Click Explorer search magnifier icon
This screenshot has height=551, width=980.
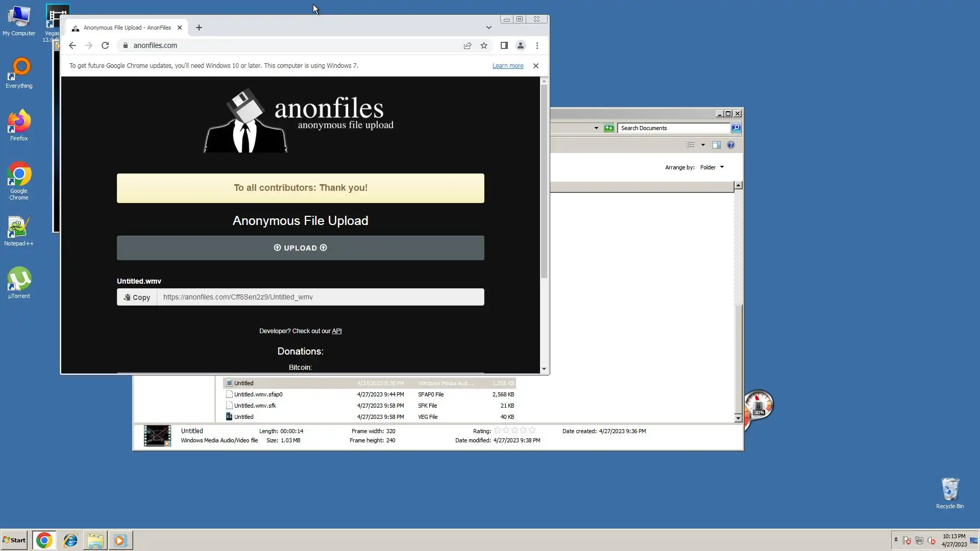pyautogui.click(x=736, y=128)
